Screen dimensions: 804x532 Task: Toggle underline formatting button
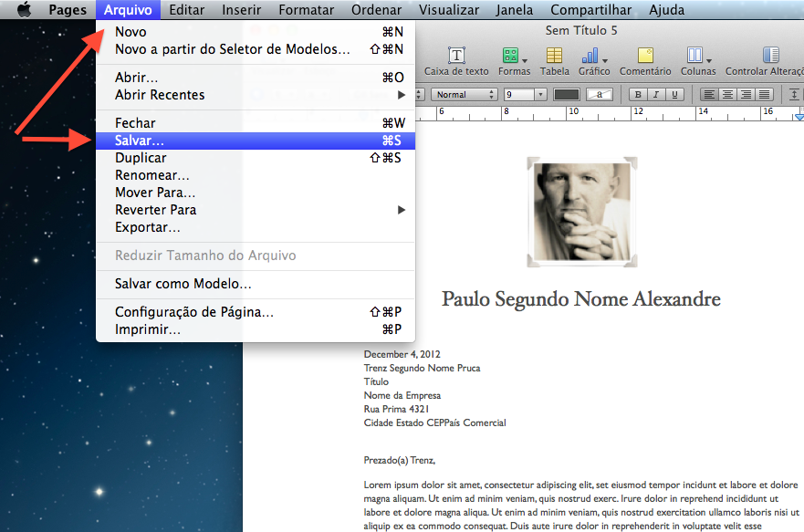tap(675, 94)
